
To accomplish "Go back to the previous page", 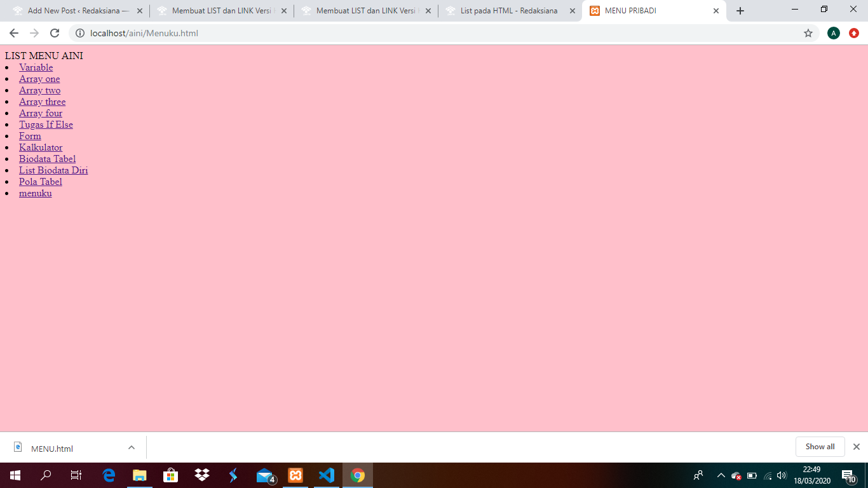I will [x=14, y=33].
